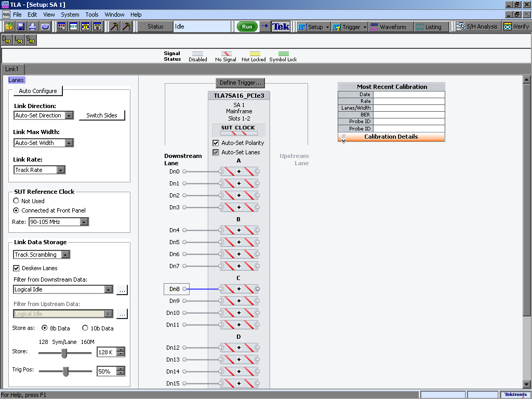Click the dropdown arrow next to Setup
This screenshot has height=399, width=532.
point(327,27)
